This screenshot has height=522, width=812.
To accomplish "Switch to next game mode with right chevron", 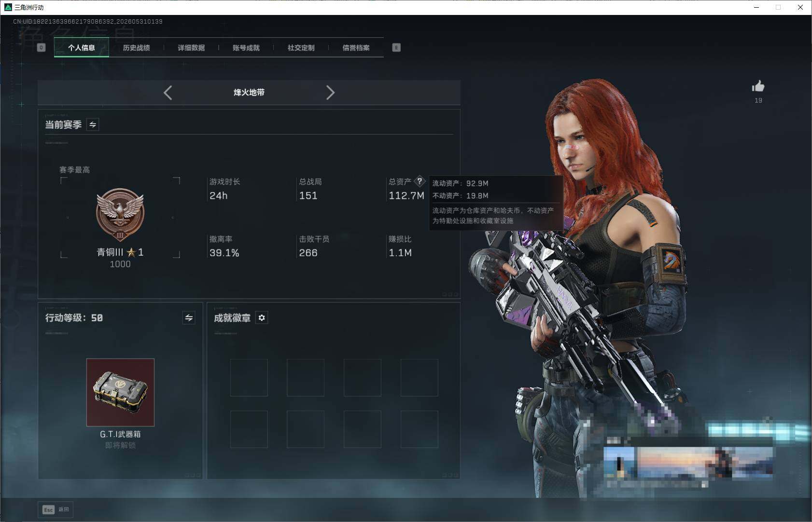I will (x=330, y=93).
